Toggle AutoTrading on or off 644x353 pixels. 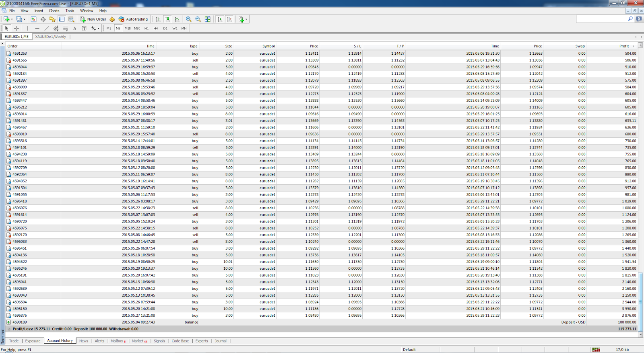(x=133, y=19)
